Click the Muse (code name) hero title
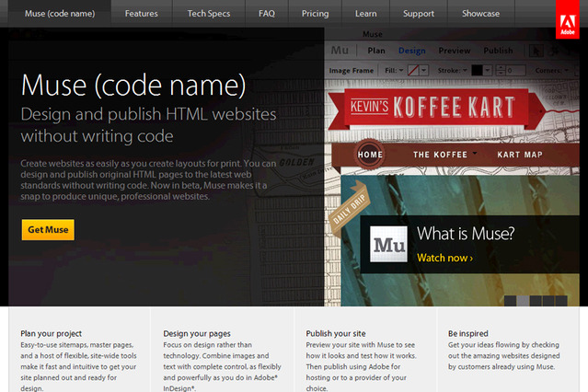588x392 pixels. coord(133,85)
